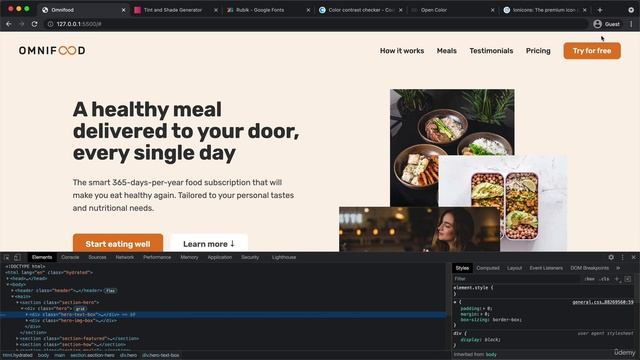The height and width of the screenshot is (360, 640).
Task: Switch to the Event Listeners pane
Action: 546,268
